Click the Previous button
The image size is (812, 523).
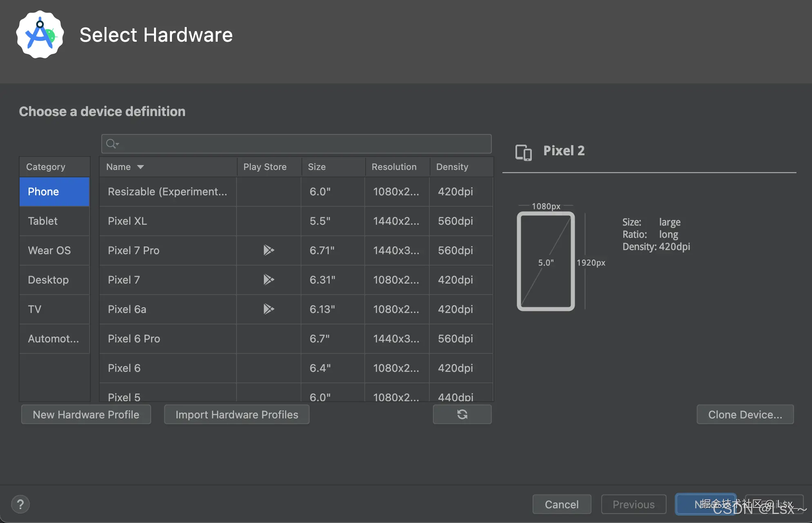(x=634, y=504)
